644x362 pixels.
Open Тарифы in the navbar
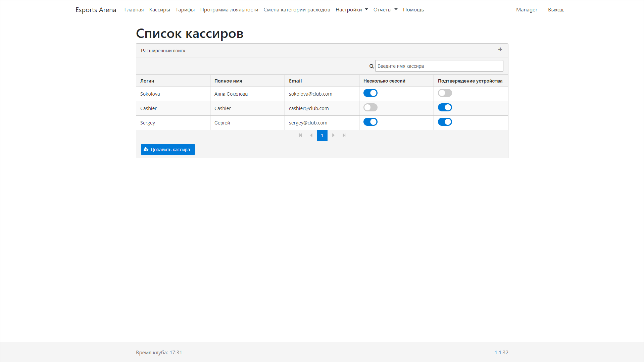pos(185,10)
